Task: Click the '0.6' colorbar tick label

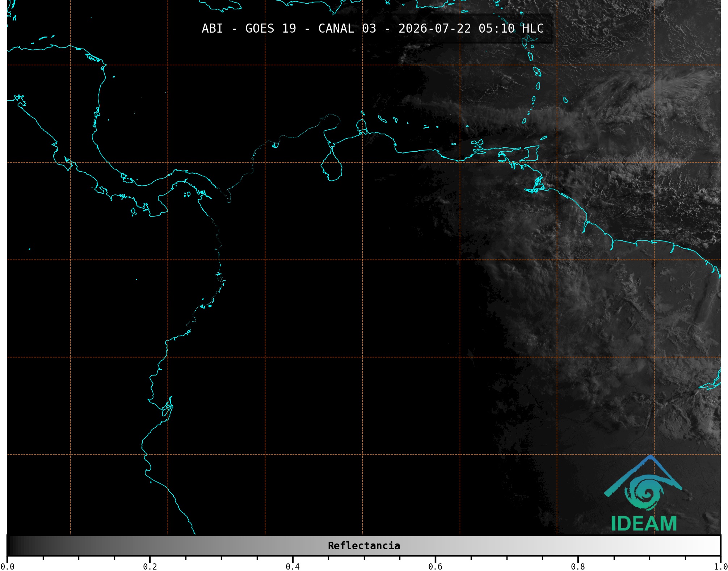Action: point(435,567)
